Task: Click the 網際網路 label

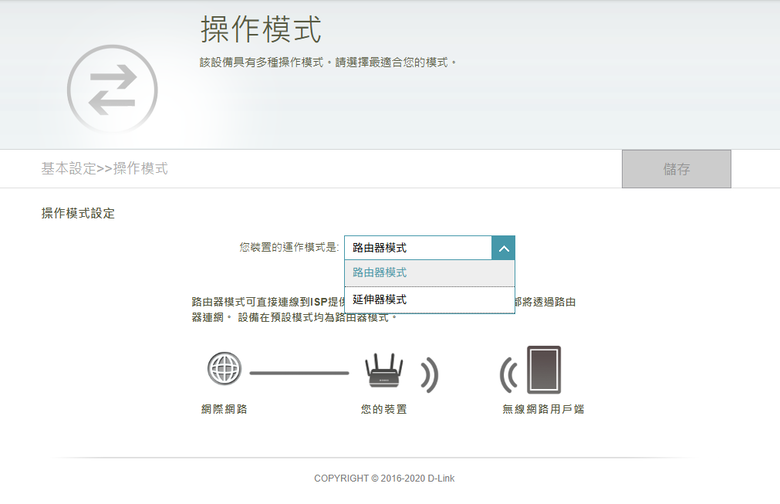Action: click(224, 409)
